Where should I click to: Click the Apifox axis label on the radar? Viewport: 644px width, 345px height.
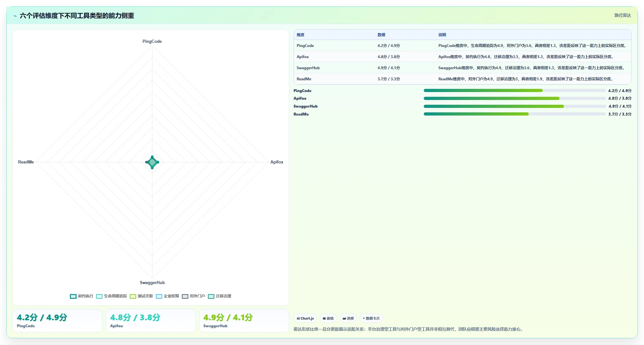click(x=277, y=162)
